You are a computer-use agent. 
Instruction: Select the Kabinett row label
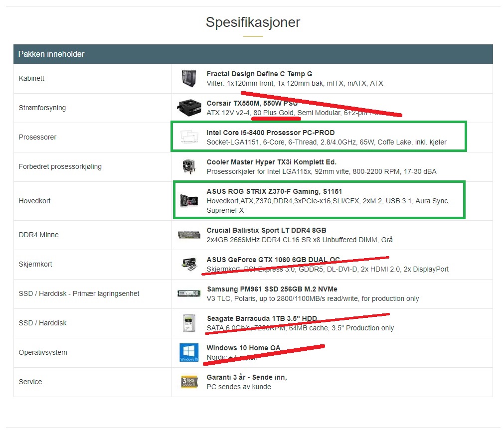[x=31, y=78]
